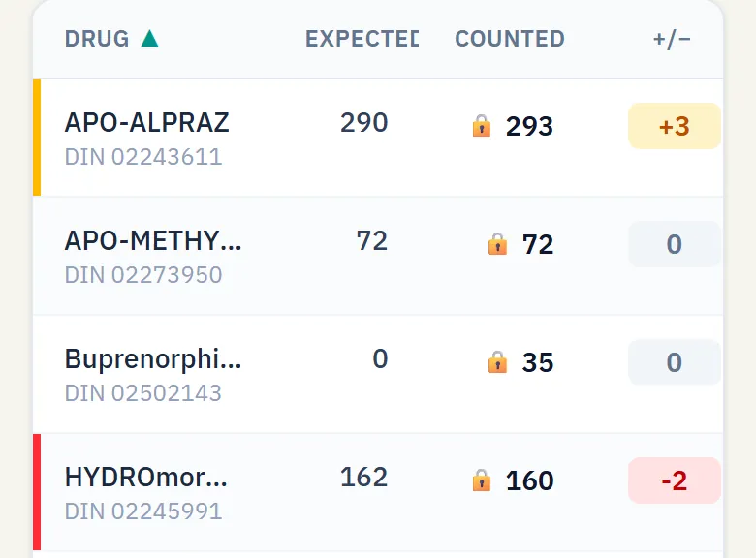Sort by the DRUG column header

[x=97, y=39]
